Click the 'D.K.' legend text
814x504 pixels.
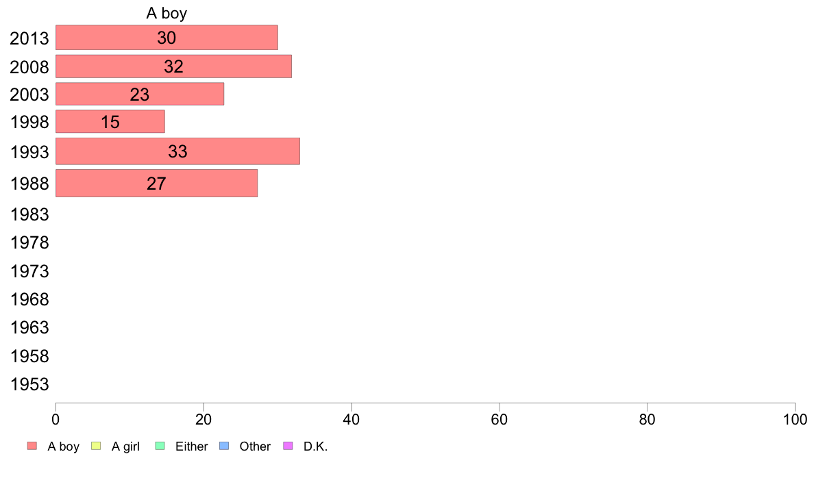(316, 446)
